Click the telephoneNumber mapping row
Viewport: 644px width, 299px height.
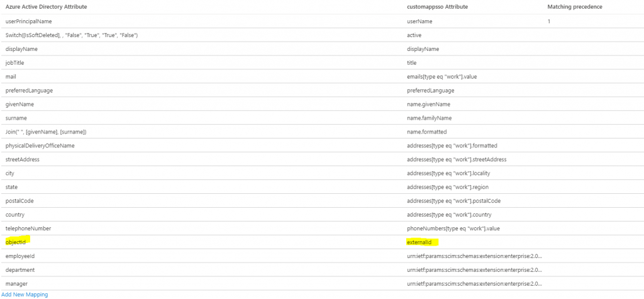[28, 228]
